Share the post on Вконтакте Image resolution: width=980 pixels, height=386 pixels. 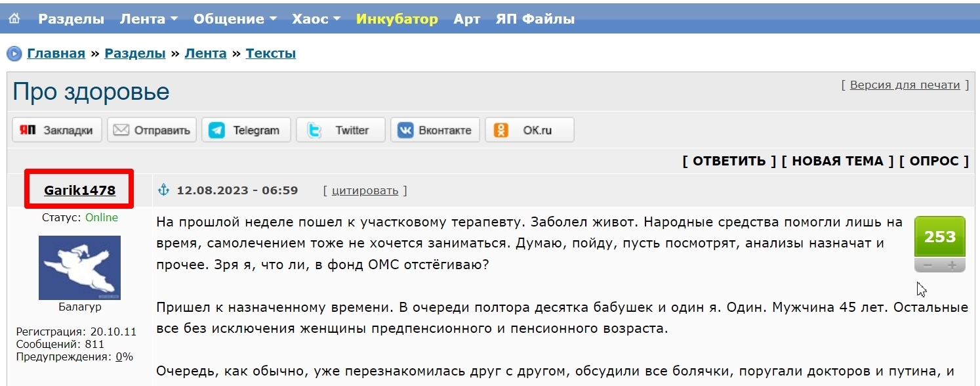[x=435, y=130]
